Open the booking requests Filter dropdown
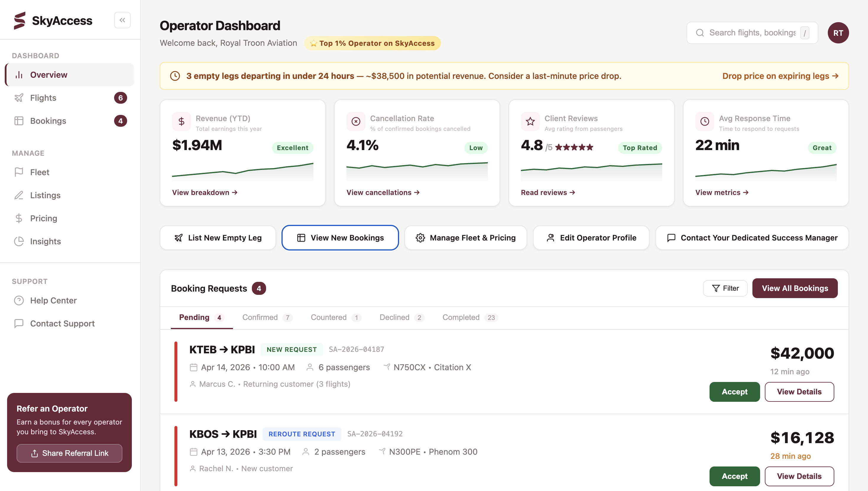The image size is (868, 491). click(725, 288)
